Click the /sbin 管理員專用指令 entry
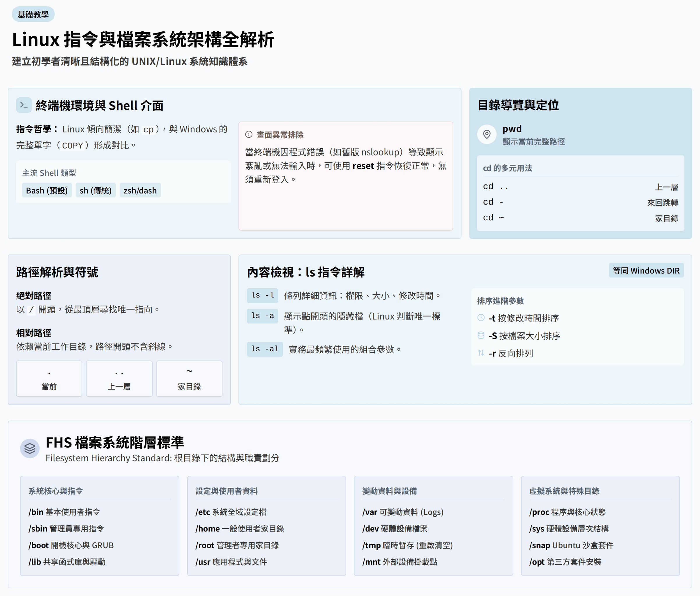 point(66,528)
